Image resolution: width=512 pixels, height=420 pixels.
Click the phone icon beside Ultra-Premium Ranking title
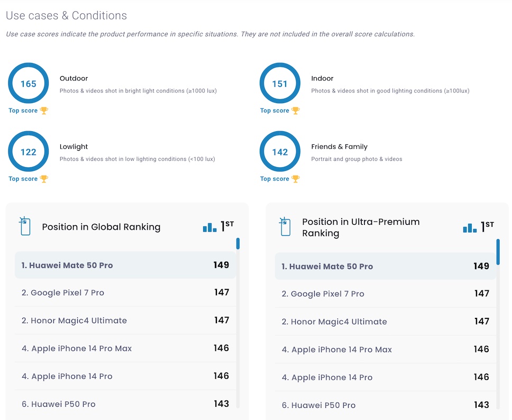(285, 226)
